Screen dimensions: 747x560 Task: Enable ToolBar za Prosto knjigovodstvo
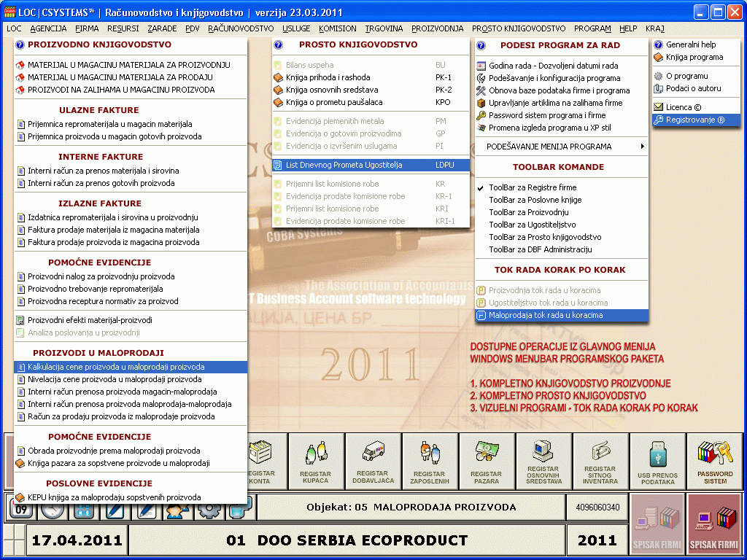[562, 237]
